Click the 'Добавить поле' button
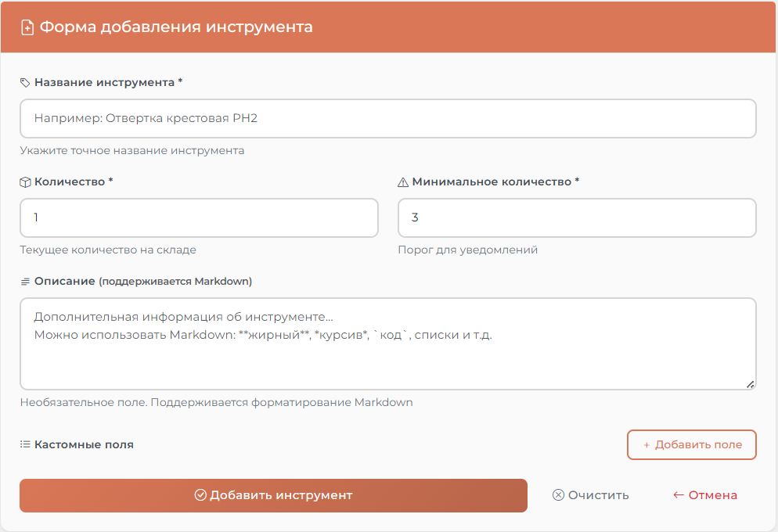This screenshot has height=532, width=778. [x=691, y=444]
